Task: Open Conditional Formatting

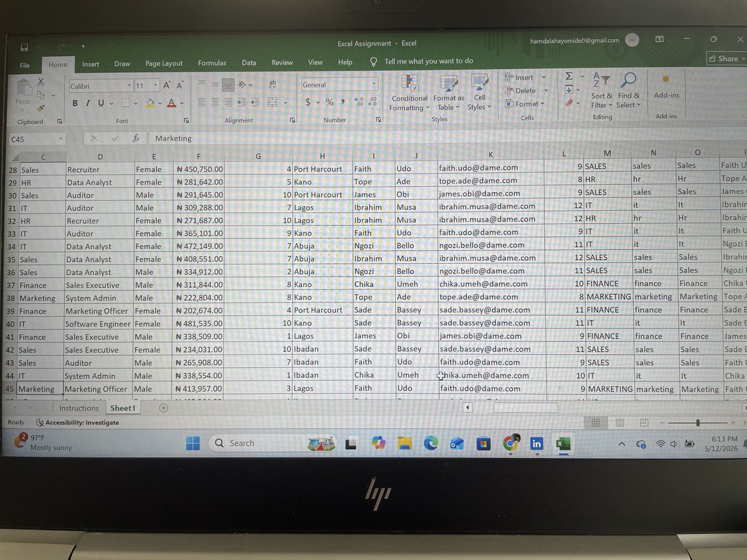Action: [409, 93]
